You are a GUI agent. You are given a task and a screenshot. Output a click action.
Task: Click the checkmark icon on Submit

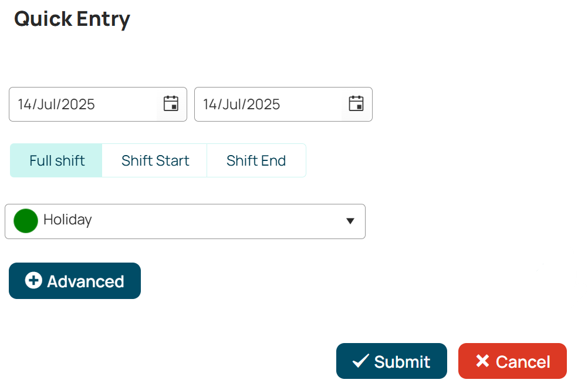tap(361, 361)
